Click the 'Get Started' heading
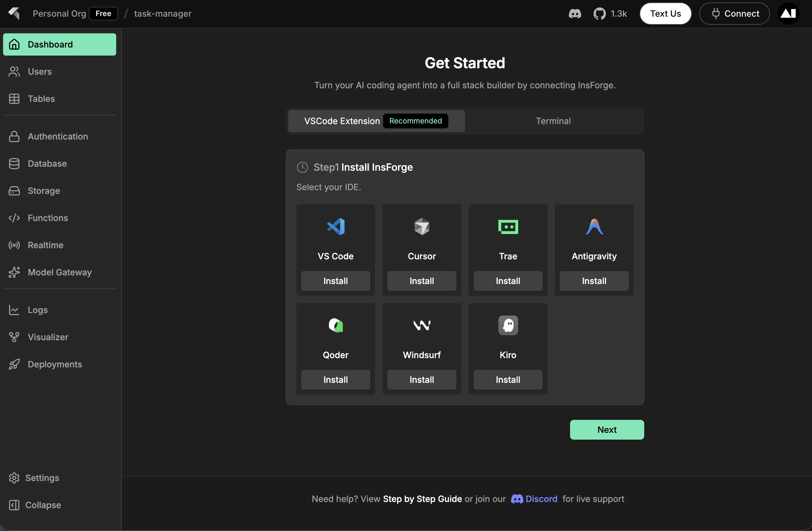The height and width of the screenshot is (531, 812). tap(465, 63)
